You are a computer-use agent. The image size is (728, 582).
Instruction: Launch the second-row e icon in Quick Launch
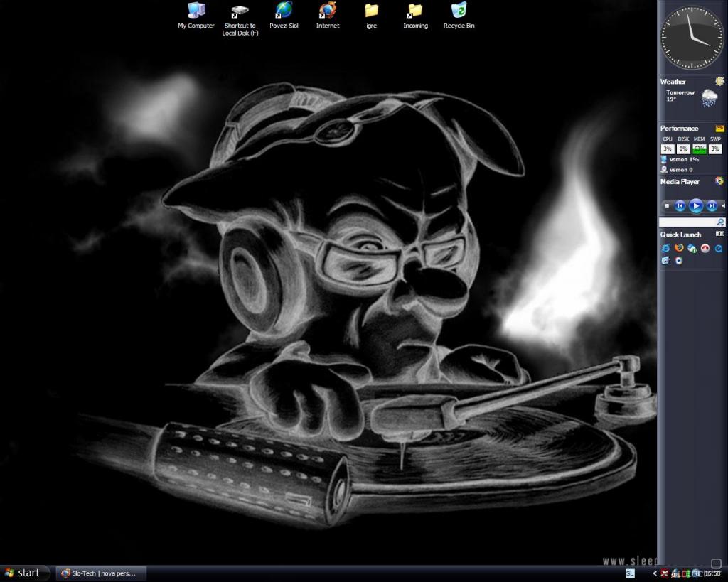coord(665,261)
